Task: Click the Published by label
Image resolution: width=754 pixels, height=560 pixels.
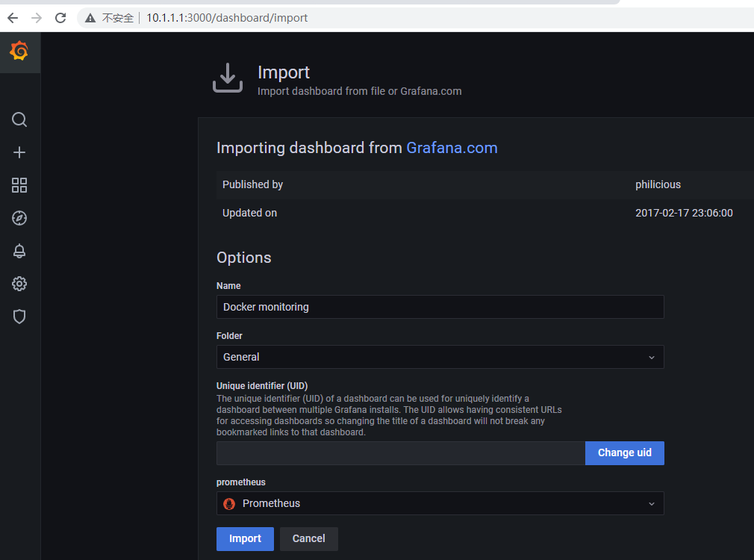Action: click(252, 184)
